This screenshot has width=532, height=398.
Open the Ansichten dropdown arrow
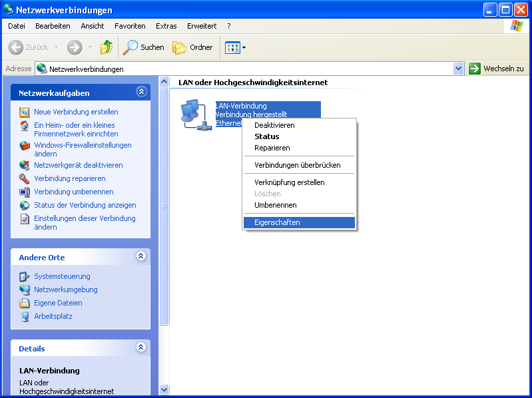tap(244, 48)
